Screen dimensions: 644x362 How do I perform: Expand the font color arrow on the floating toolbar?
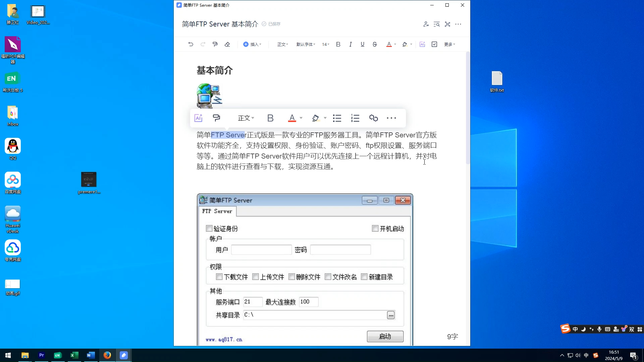pos(301,118)
